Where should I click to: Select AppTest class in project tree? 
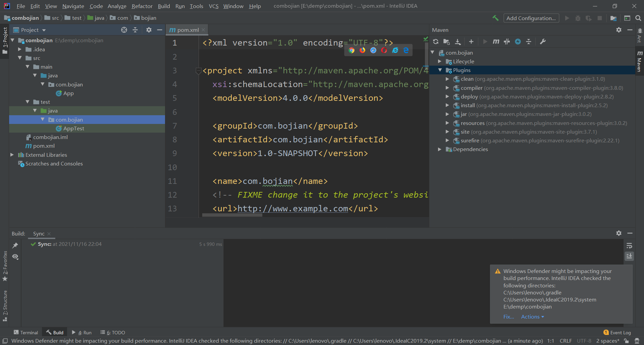[x=73, y=129]
